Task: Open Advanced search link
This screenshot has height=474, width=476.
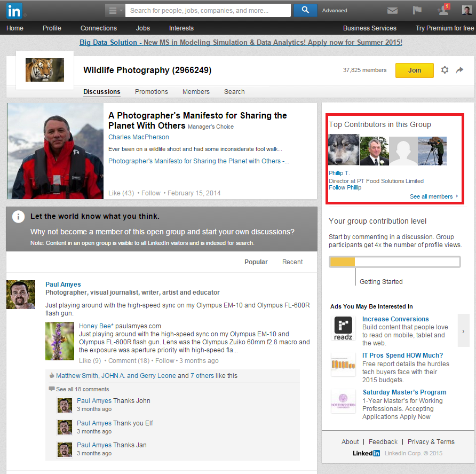Action: (335, 11)
